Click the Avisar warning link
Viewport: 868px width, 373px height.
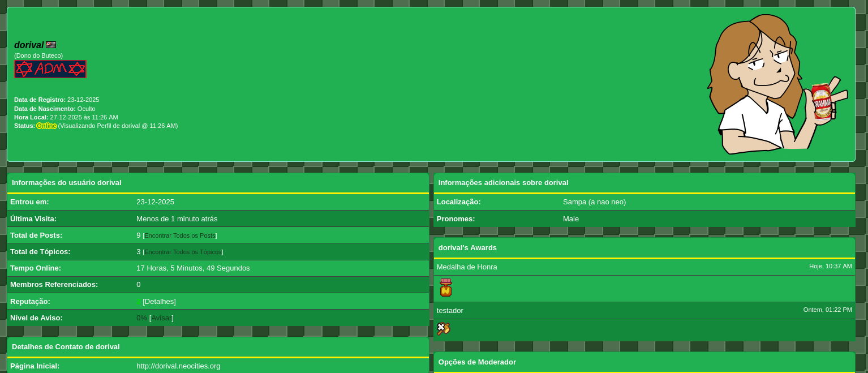[161, 318]
